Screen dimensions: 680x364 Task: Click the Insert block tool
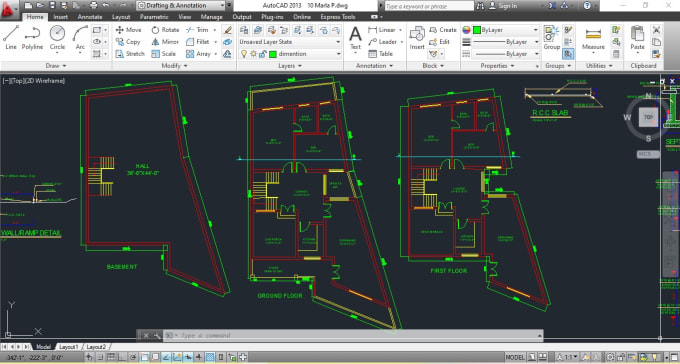417,38
